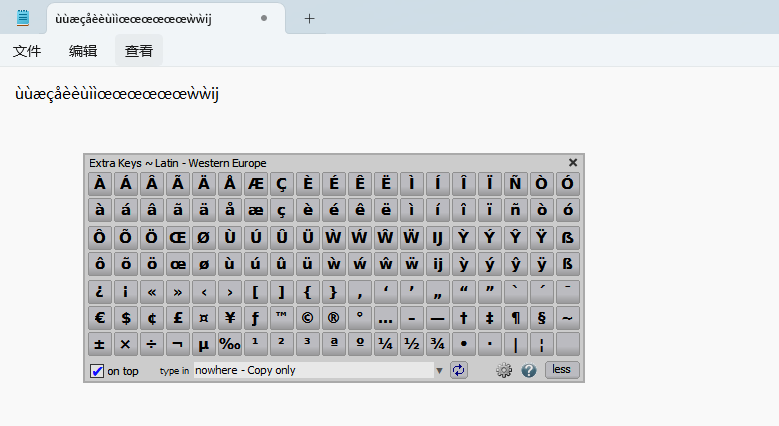Insert degree ° symbol key
Viewport: 779px width, 426px height.
360,318
